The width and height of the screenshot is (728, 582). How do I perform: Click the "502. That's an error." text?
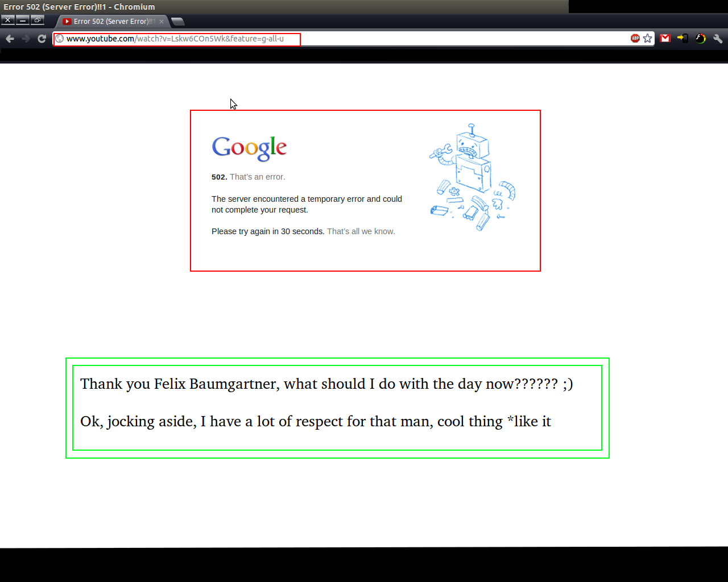click(249, 177)
